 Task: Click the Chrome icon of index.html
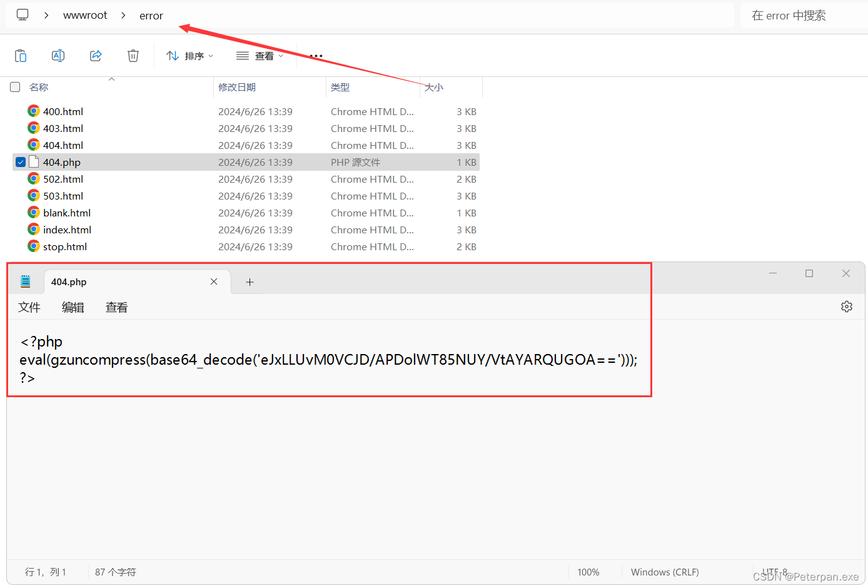tap(34, 229)
